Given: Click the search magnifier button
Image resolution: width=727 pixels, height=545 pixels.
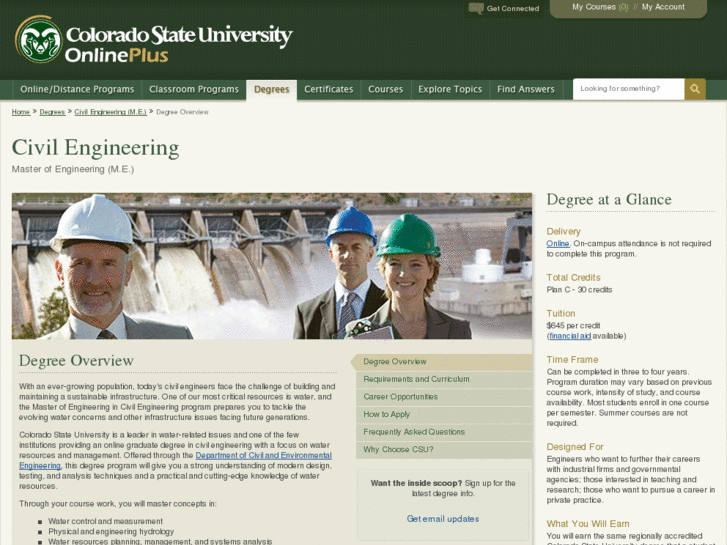Looking at the screenshot, I should click(695, 89).
